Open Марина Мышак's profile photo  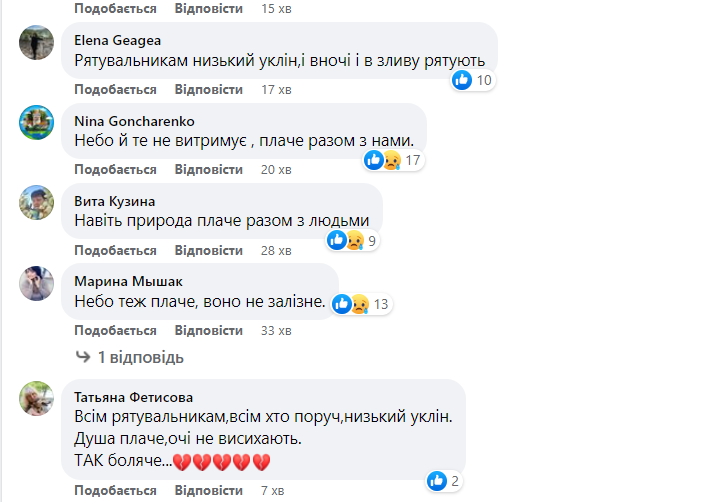click(x=37, y=283)
